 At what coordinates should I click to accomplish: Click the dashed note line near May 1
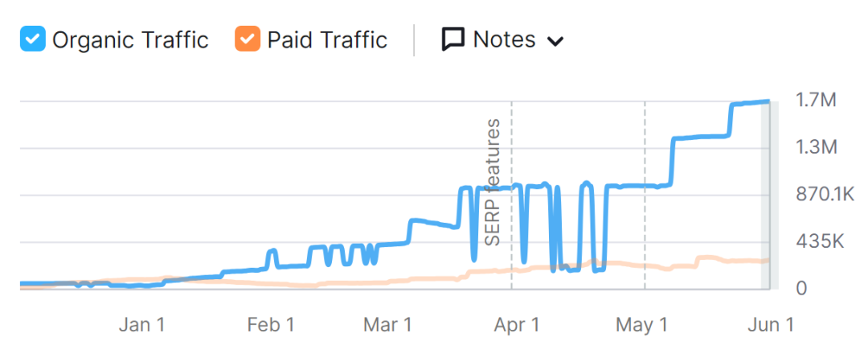[645, 195]
